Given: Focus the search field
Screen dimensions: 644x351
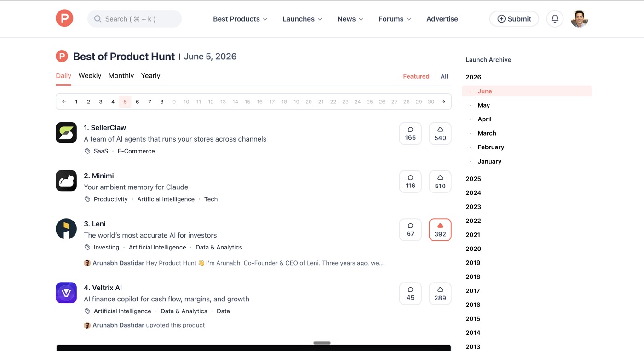Looking at the screenshot, I should tap(134, 19).
